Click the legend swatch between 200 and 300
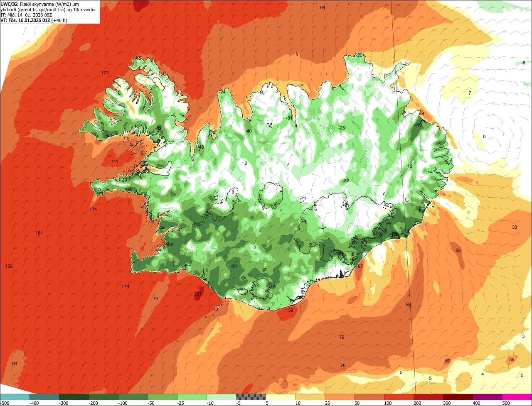532x406 pixels. (428, 397)
